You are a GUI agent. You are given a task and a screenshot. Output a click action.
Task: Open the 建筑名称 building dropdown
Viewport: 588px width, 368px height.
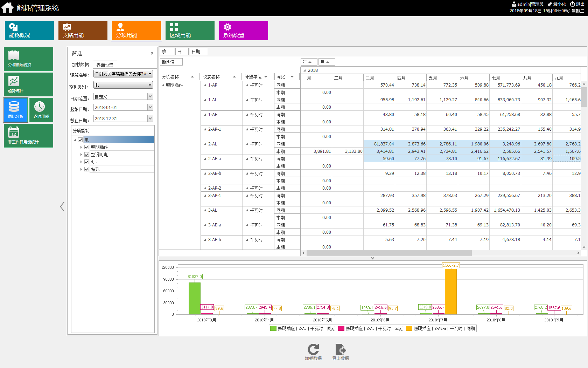click(x=150, y=74)
